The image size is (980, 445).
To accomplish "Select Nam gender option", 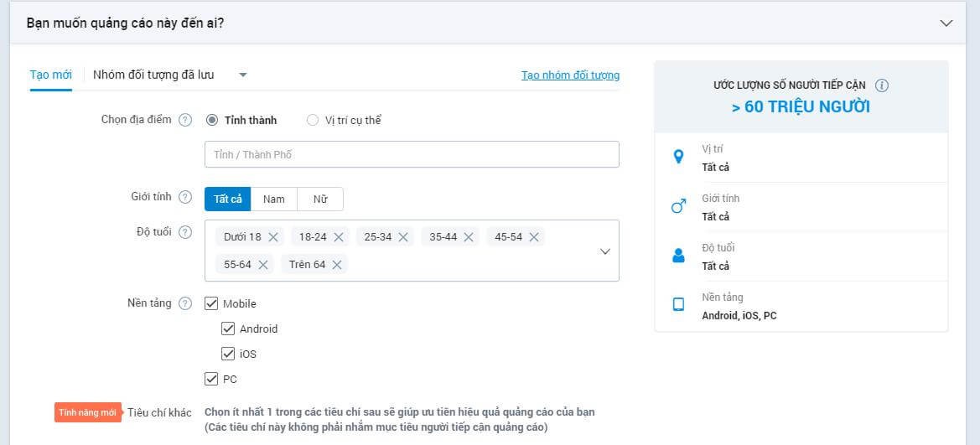I will click(x=274, y=199).
